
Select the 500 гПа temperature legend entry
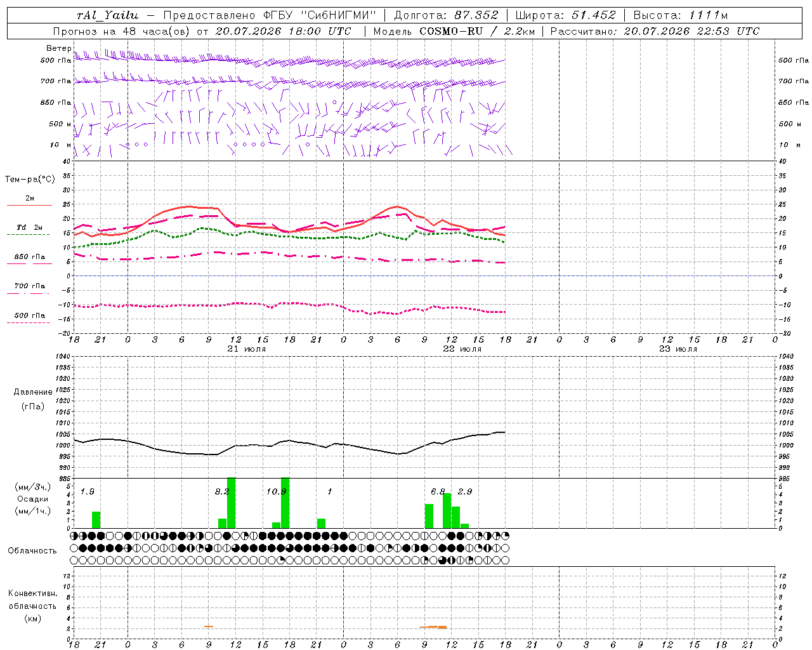coord(29,317)
